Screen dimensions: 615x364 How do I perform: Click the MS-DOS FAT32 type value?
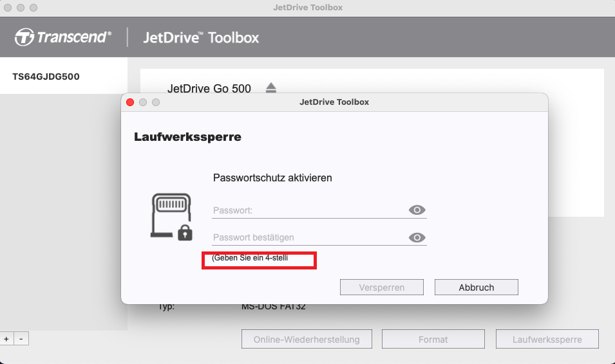coord(274,306)
